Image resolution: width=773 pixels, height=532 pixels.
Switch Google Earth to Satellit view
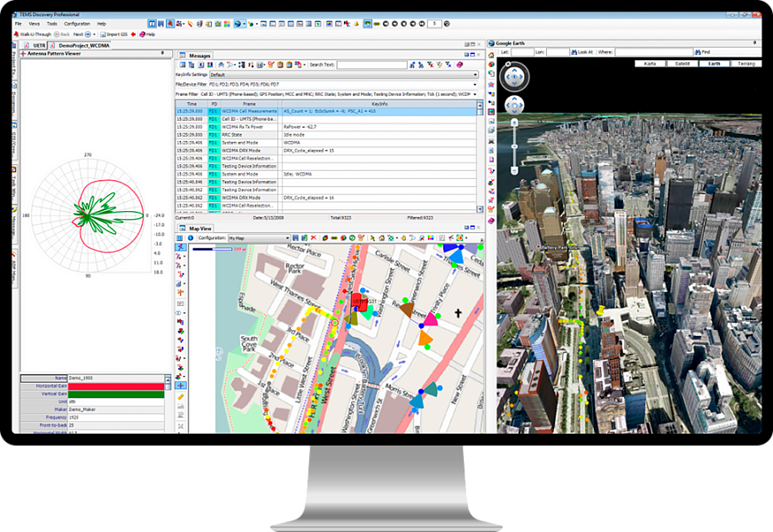682,62
